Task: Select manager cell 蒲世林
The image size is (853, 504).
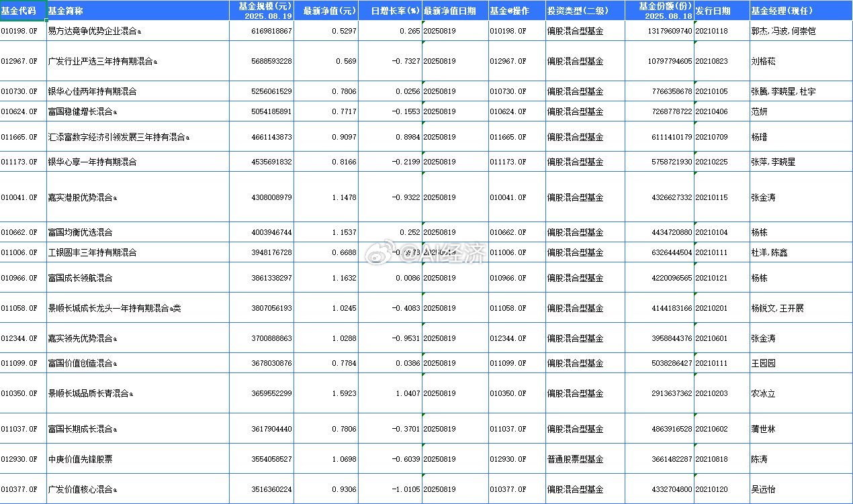Action: click(800, 429)
